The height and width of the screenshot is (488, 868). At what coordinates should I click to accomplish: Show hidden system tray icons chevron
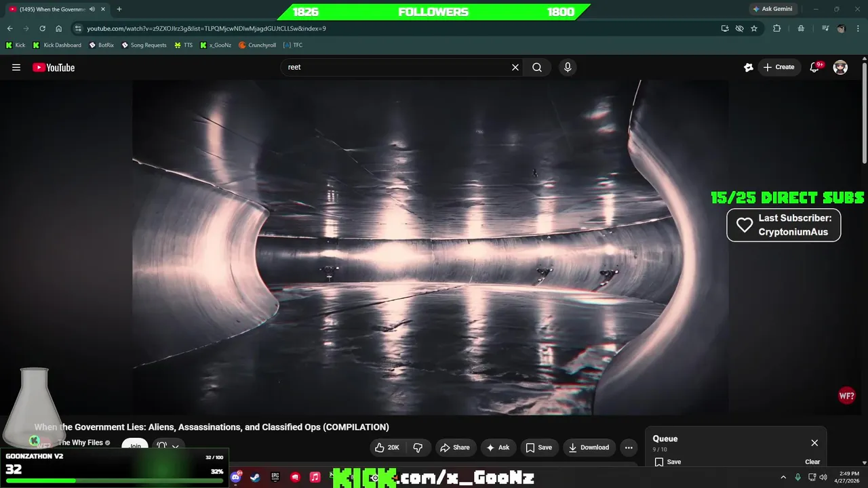click(783, 477)
